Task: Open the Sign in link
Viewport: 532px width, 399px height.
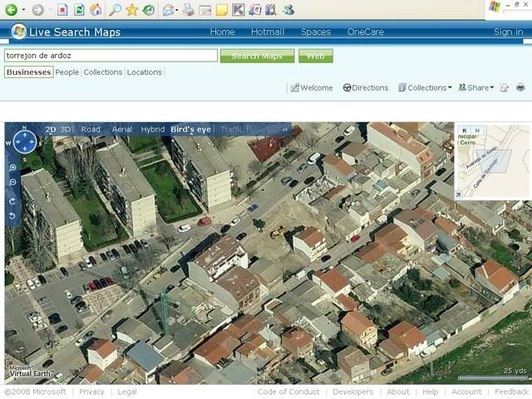Action: (x=508, y=32)
